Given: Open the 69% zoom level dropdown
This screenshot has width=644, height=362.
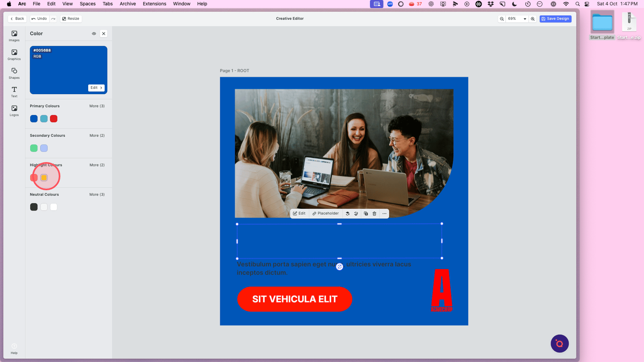Looking at the screenshot, I should click(x=517, y=19).
